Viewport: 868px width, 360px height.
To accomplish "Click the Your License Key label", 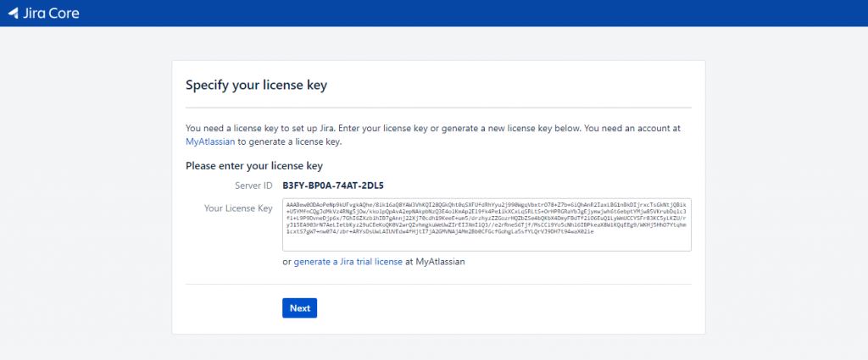I will 238,208.
